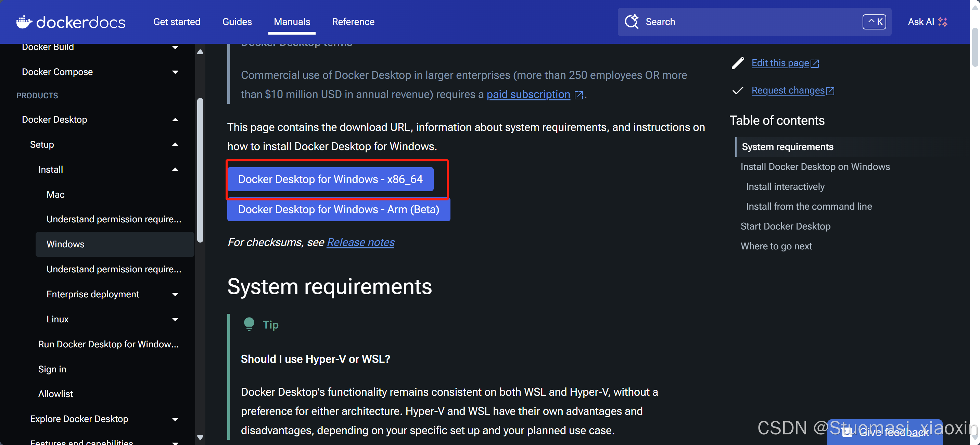Open the Edit this page link
This screenshot has width=980, height=445.
[780, 63]
